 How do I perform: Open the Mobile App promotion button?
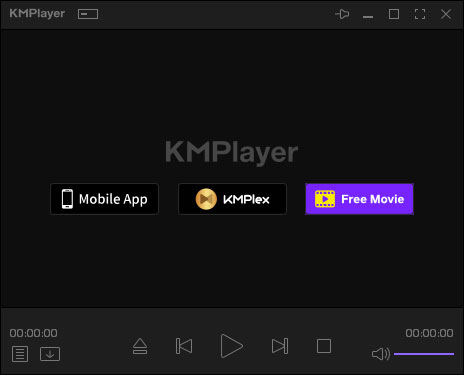click(x=105, y=199)
